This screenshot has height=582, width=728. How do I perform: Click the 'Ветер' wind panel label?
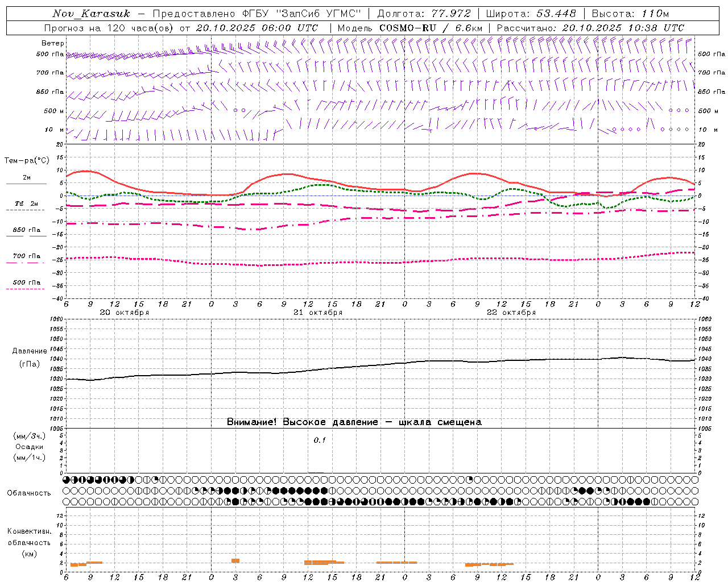[x=53, y=43]
